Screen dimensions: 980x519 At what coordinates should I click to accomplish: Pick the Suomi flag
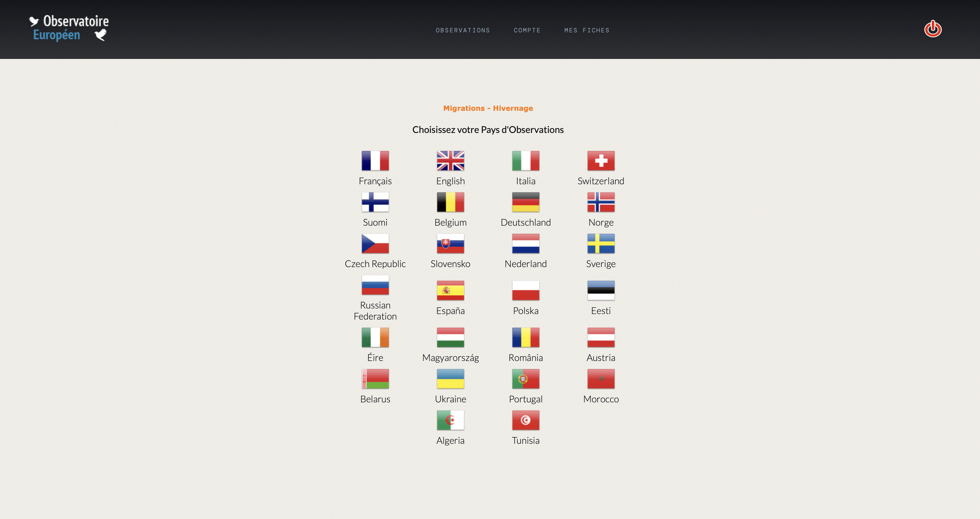click(x=375, y=202)
